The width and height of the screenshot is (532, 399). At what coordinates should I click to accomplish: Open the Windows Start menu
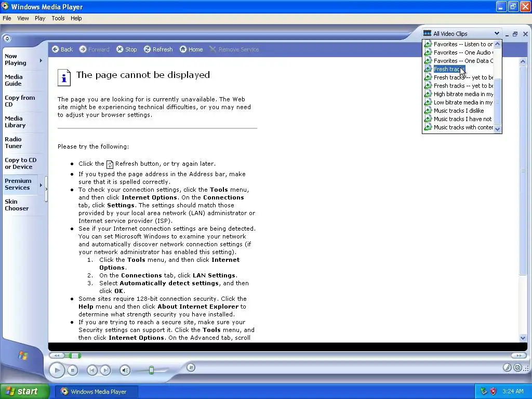coord(25,392)
